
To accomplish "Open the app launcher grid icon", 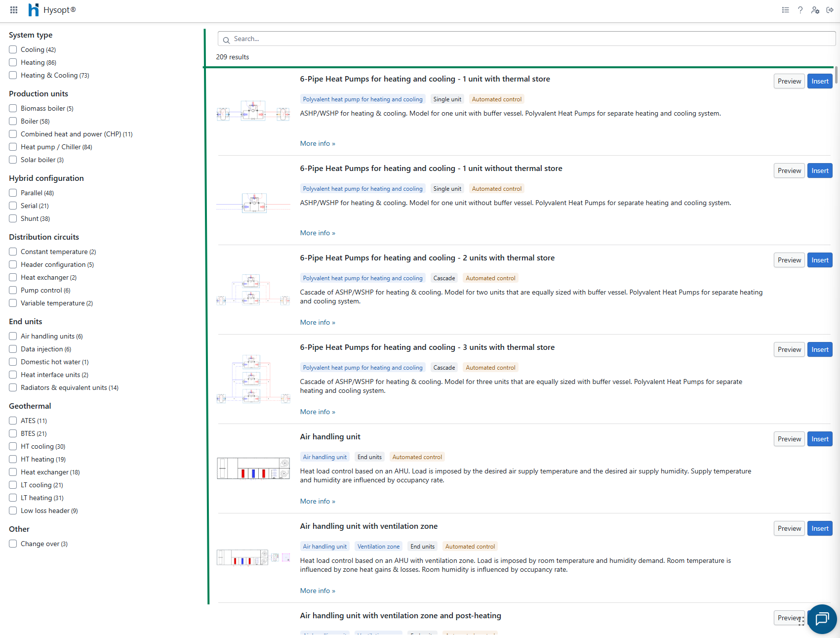I will tap(14, 10).
